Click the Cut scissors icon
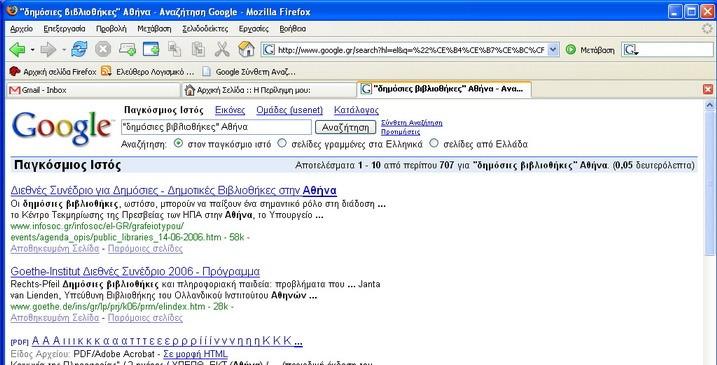Screen dimensions: 717x365 pyautogui.click(x=222, y=49)
